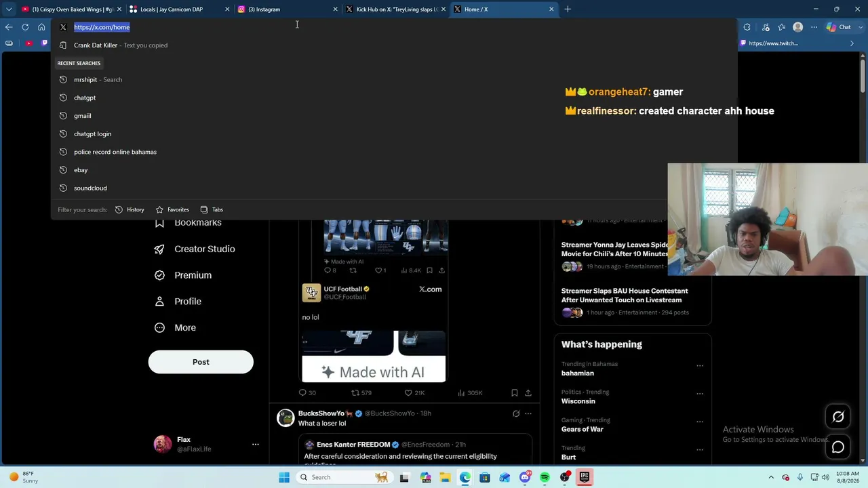Screen dimensions: 868x488
Task: Go back using the browser back arrow
Action: (9, 27)
